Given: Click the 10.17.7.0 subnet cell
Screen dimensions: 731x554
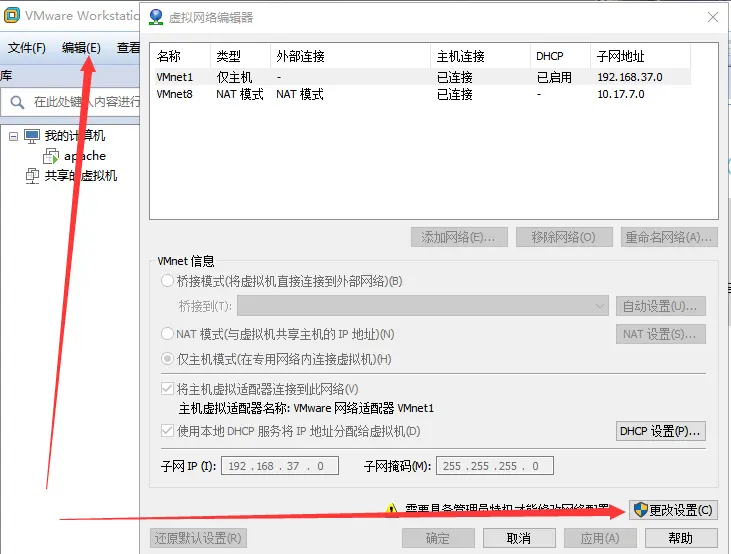Looking at the screenshot, I should [x=621, y=94].
